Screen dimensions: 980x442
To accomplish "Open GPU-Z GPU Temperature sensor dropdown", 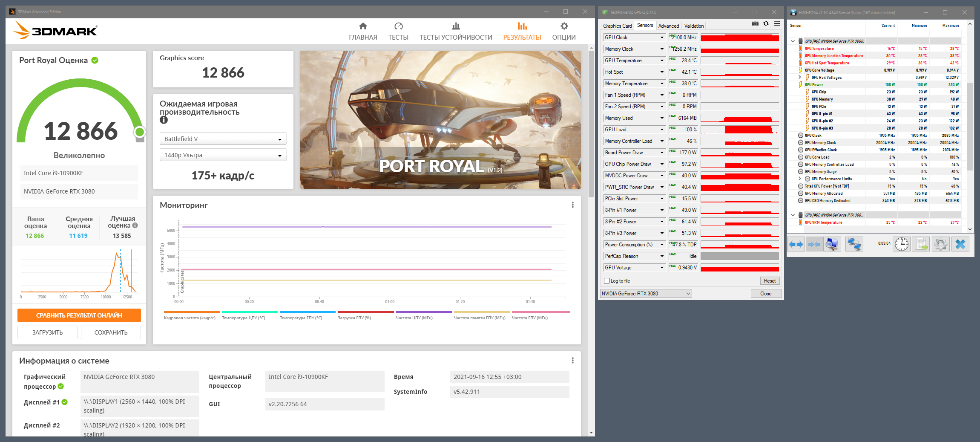I will pyautogui.click(x=662, y=61).
